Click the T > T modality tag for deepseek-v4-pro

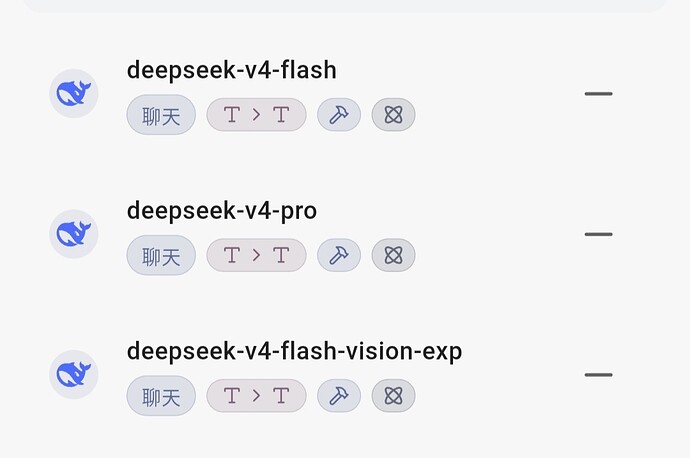point(257,255)
